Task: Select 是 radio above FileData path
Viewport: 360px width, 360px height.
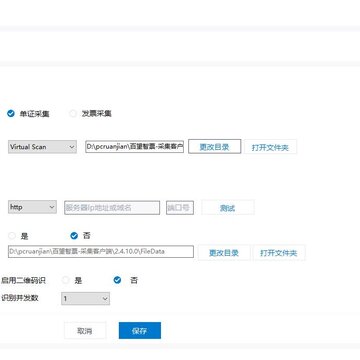Action: [12, 236]
